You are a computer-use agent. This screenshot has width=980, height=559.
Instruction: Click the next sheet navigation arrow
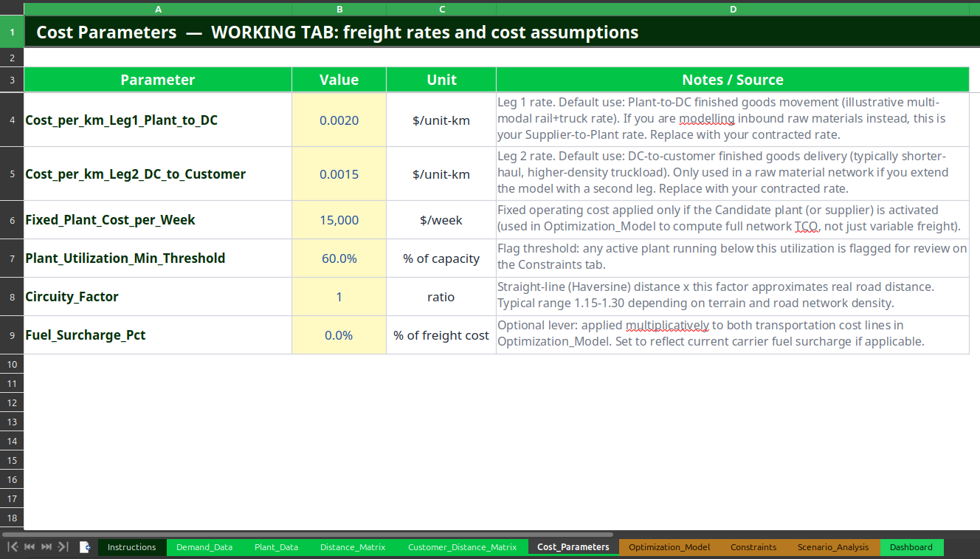pyautogui.click(x=46, y=546)
